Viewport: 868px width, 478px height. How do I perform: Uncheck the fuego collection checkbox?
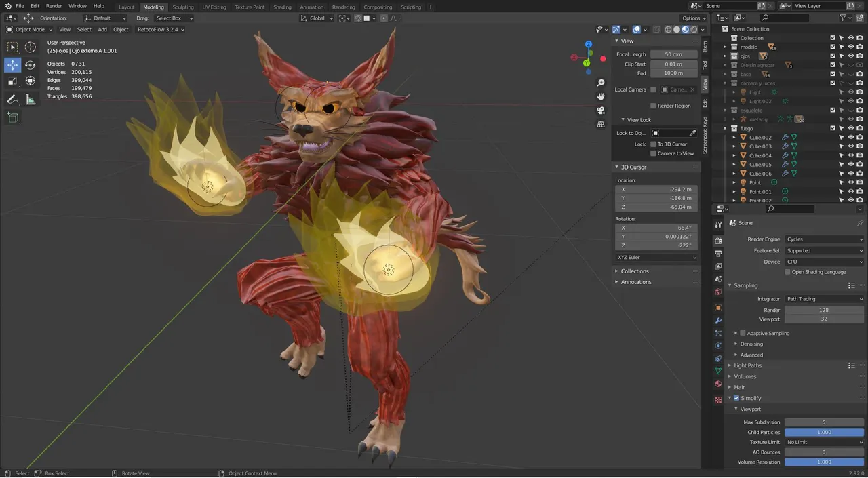(833, 128)
